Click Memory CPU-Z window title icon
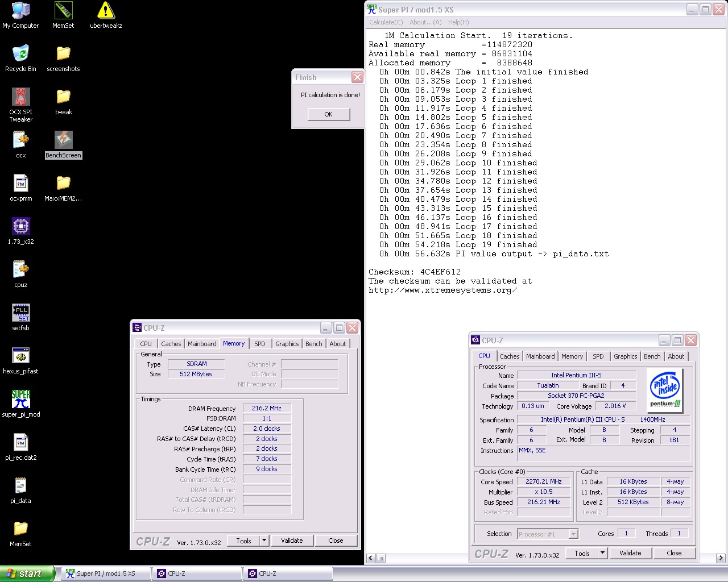The height and width of the screenshot is (582, 728). pos(137,328)
